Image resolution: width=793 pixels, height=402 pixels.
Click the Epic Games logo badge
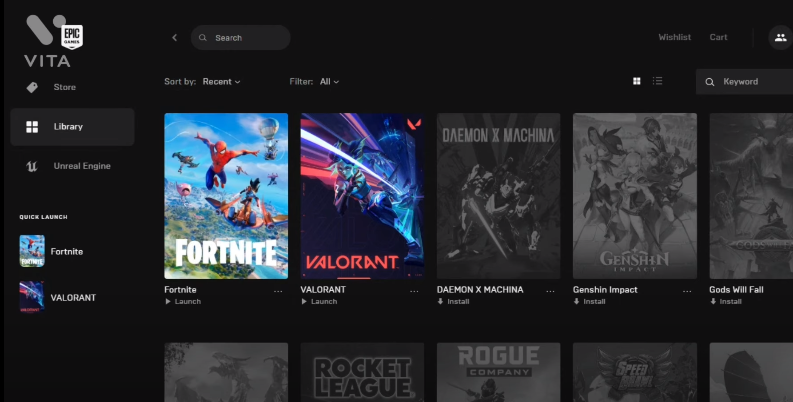coord(72,36)
